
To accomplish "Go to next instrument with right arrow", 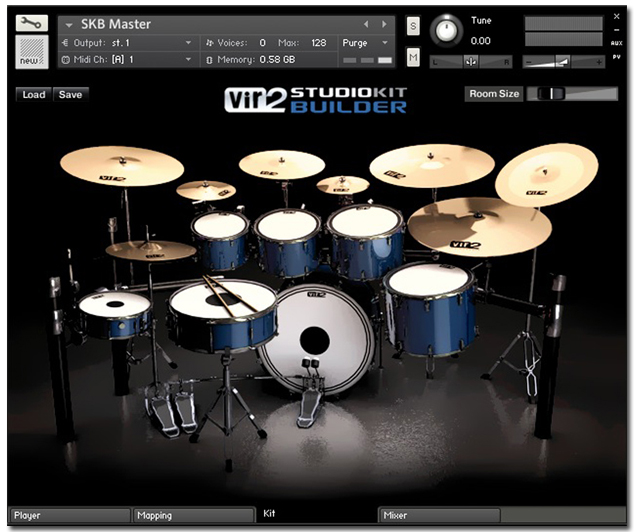I will pos(384,24).
